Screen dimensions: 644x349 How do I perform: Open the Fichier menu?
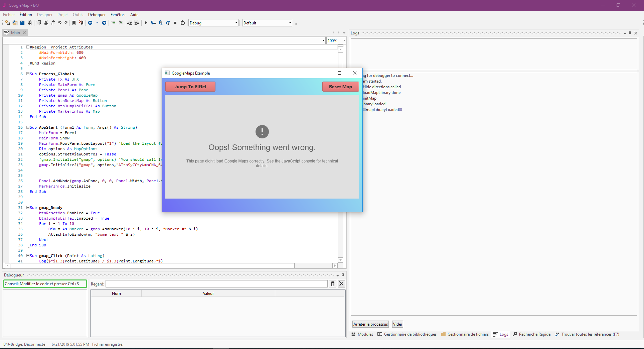(9, 15)
